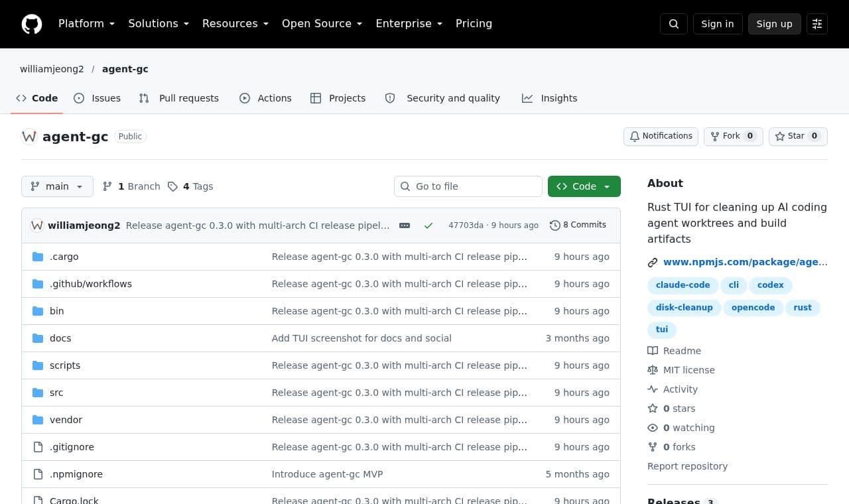849x504 pixels.
Task: Expand the Platform navigation menu
Action: tap(87, 24)
